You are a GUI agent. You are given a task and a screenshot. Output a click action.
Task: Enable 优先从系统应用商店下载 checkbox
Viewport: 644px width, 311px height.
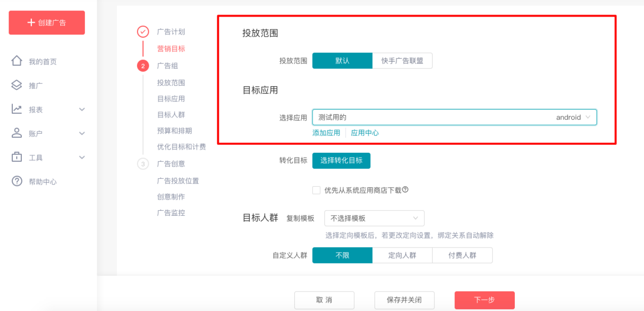click(x=316, y=190)
